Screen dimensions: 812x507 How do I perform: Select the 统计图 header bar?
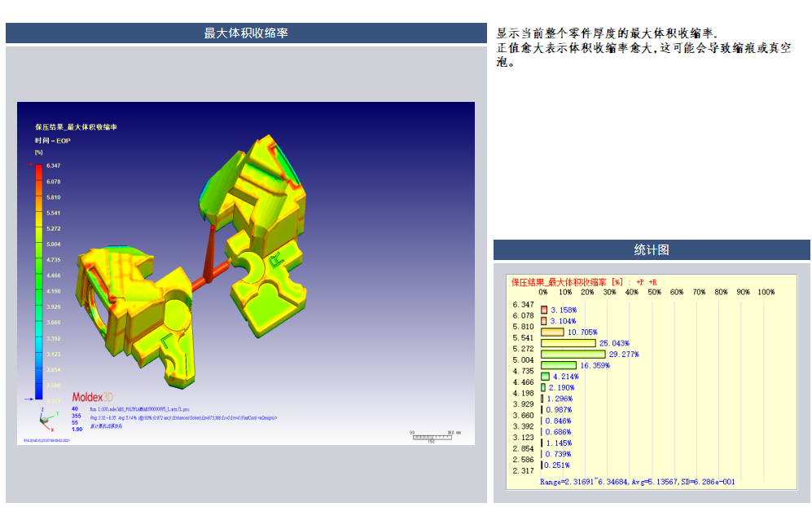[652, 250]
